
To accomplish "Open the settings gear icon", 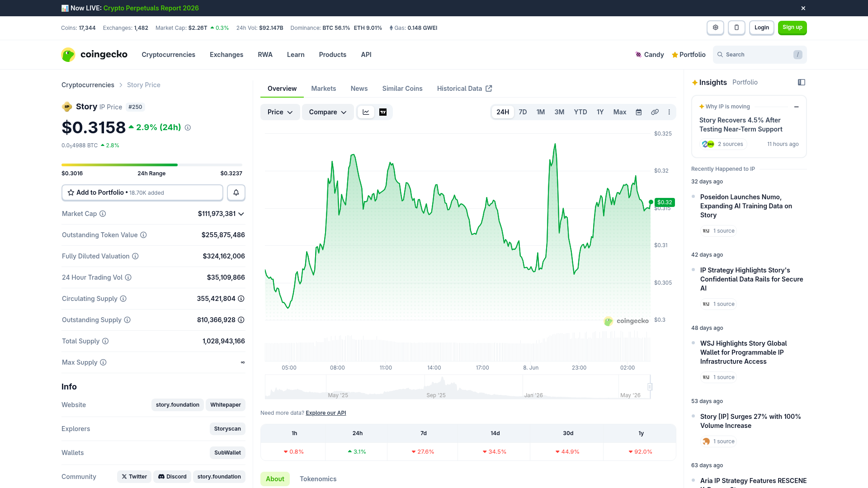I will (x=715, y=28).
